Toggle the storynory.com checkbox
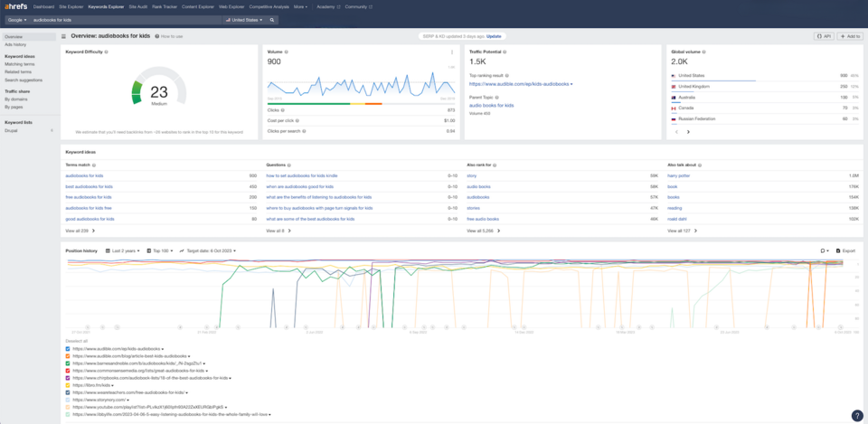Viewport: 868px width, 424px height. pos(68,399)
